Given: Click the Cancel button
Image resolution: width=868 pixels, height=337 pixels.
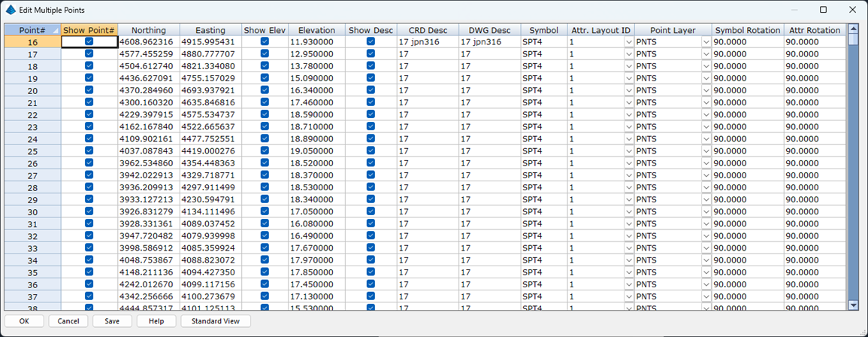Looking at the screenshot, I should tap(68, 321).
